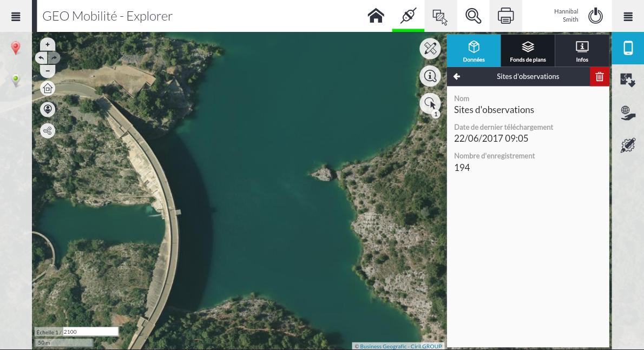The image size is (644, 350).
Task: Open the selection tool in top toolbar
Action: coord(441,16)
